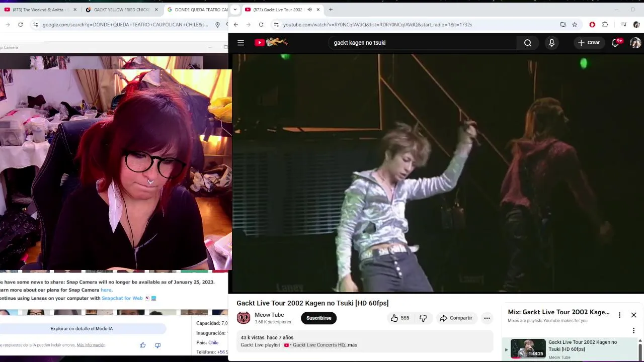Install app icon in YouTube address bar
644x362 pixels.
tap(563, 25)
